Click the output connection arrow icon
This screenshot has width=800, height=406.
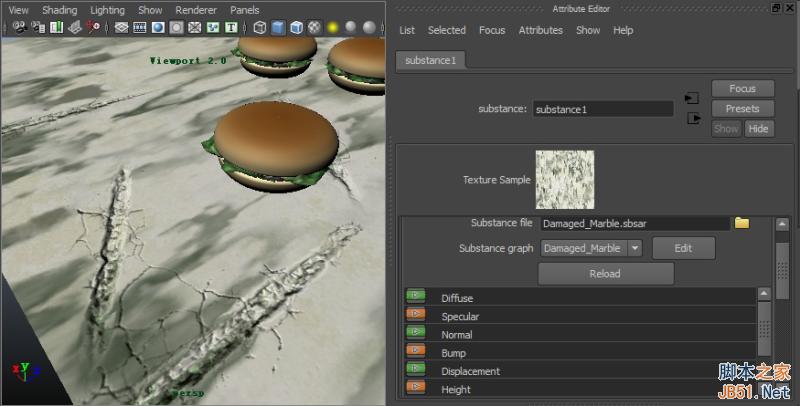(x=694, y=118)
